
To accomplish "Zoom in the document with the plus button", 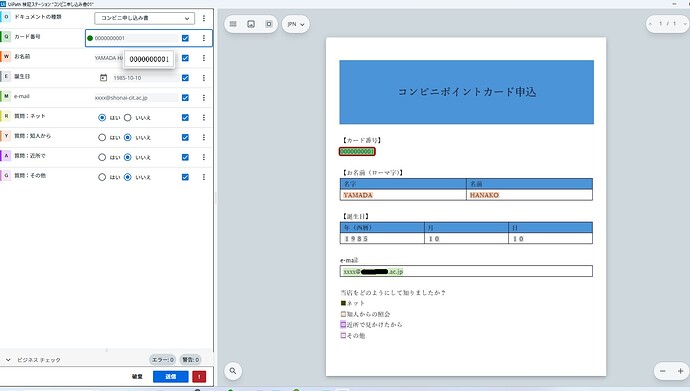I will [680, 371].
